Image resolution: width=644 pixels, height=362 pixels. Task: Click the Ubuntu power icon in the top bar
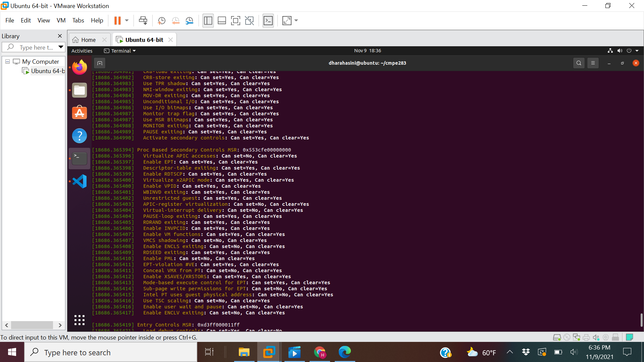coord(629,51)
